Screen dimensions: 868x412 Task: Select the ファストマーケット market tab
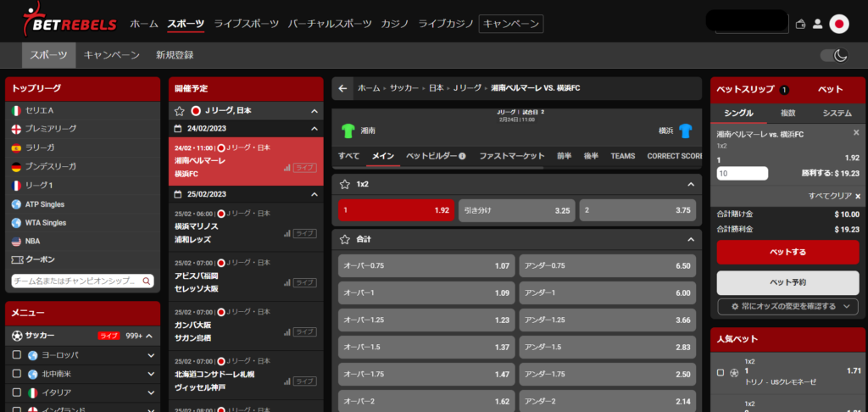pyautogui.click(x=512, y=156)
